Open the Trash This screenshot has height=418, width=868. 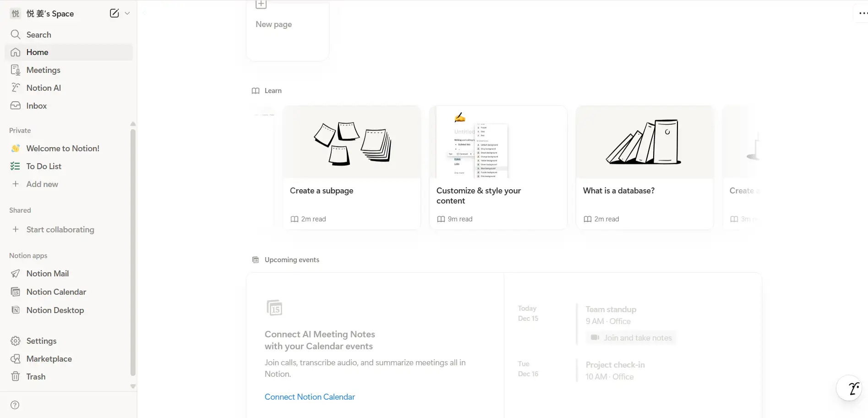[36, 377]
